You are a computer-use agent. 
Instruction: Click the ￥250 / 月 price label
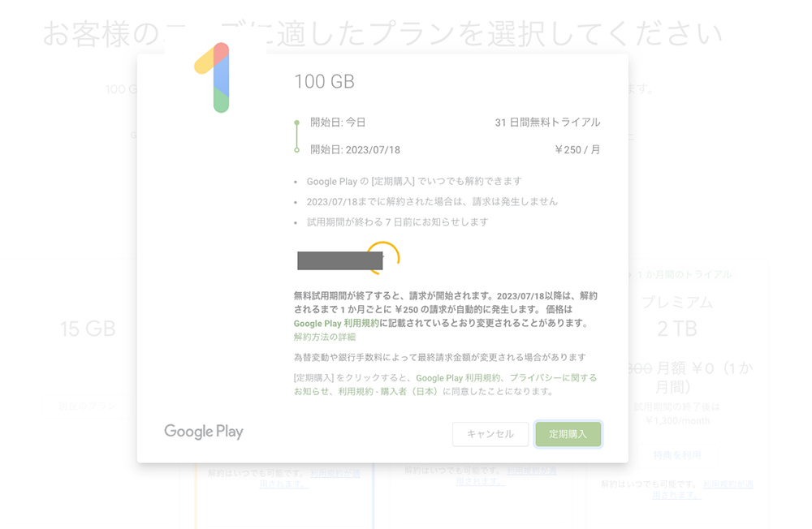pyautogui.click(x=577, y=149)
